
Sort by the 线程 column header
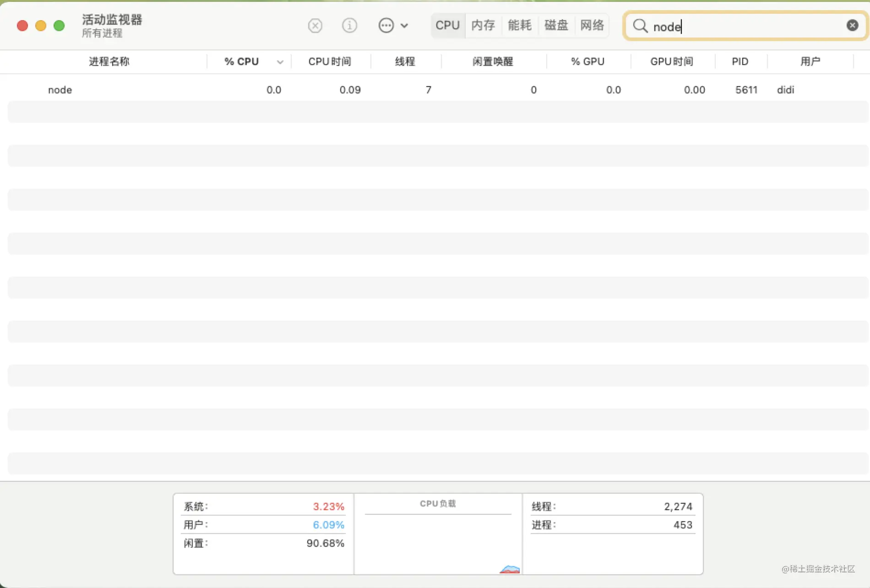coord(405,61)
